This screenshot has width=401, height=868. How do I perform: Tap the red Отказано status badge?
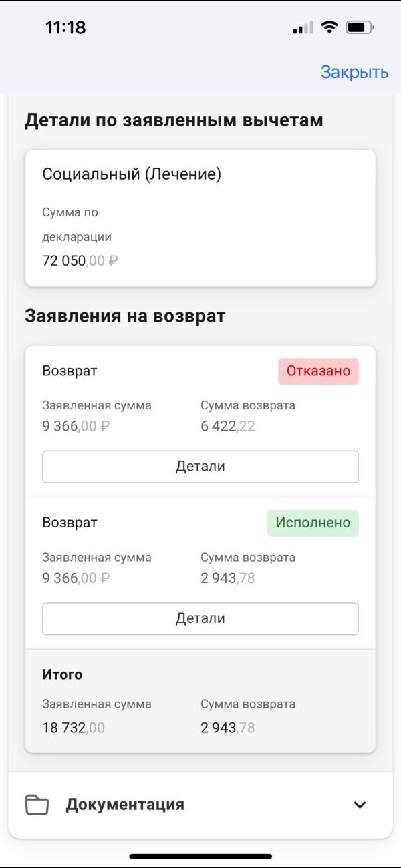(x=318, y=371)
